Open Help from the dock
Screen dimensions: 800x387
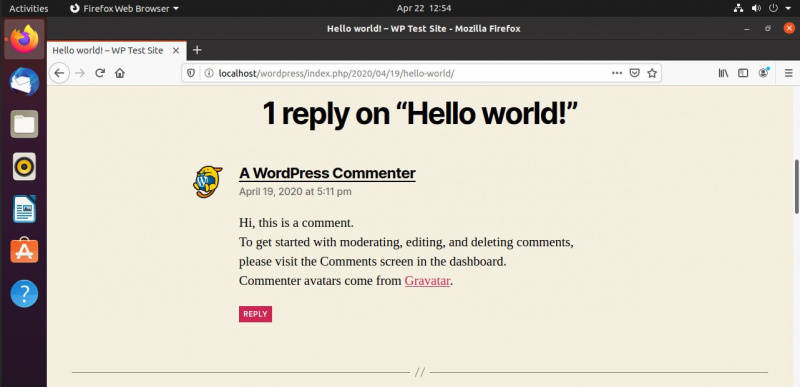click(24, 293)
